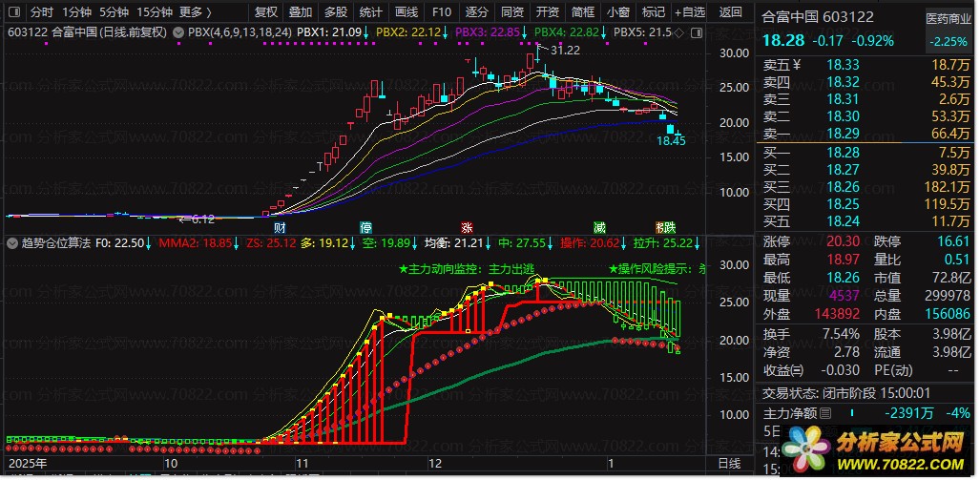Switch to 5分钟 period

[114, 11]
